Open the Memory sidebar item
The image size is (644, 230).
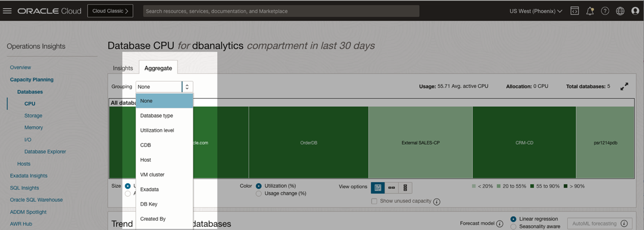coord(34,128)
